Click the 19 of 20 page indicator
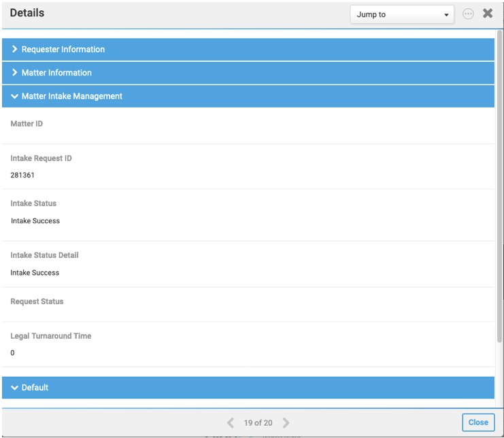This screenshot has height=438, width=504. tap(258, 423)
